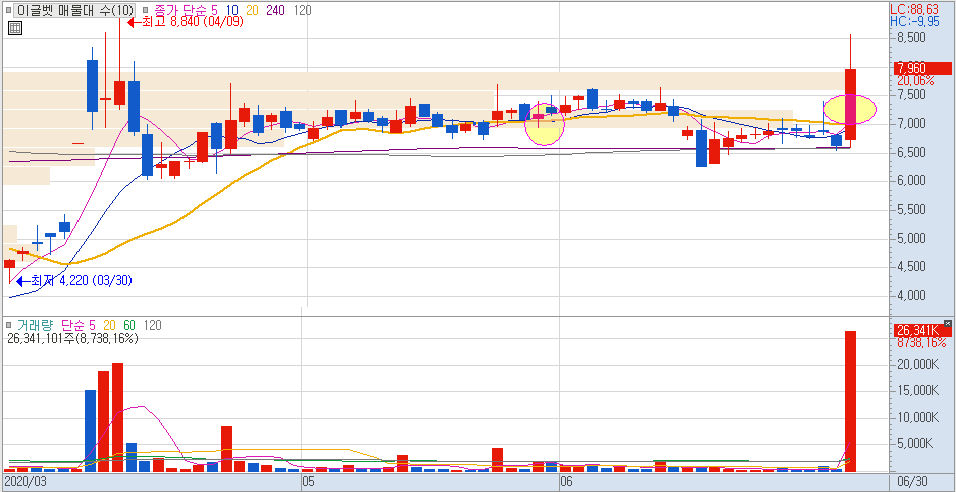Viewport: 956px width, 492px height.
Task: Click the 04/09 high candle's upper wick
Action: 119,50
